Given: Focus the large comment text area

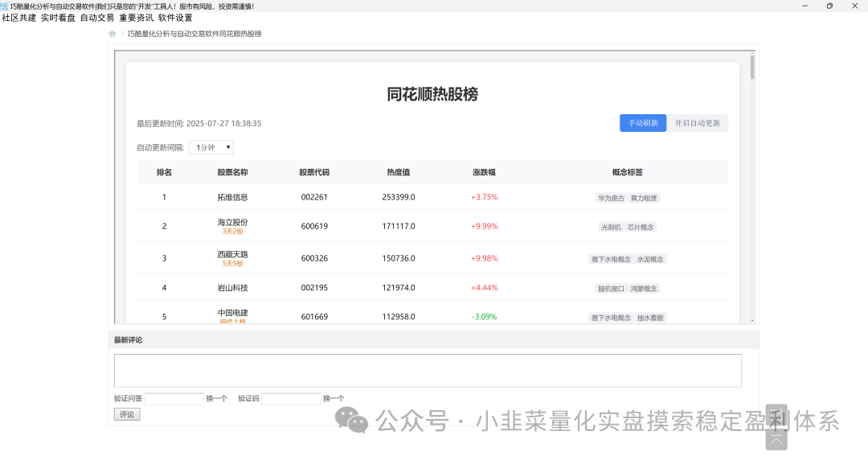Looking at the screenshot, I should [x=428, y=371].
